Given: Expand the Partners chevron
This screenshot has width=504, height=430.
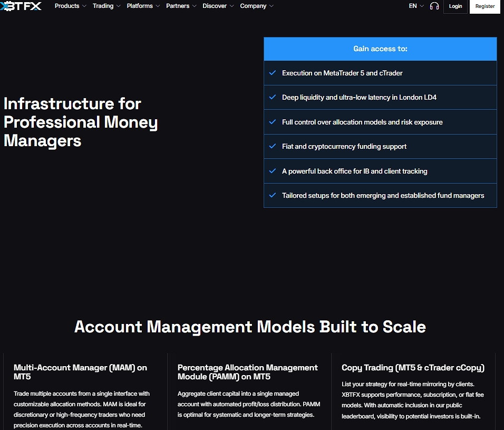Looking at the screenshot, I should point(194,6).
